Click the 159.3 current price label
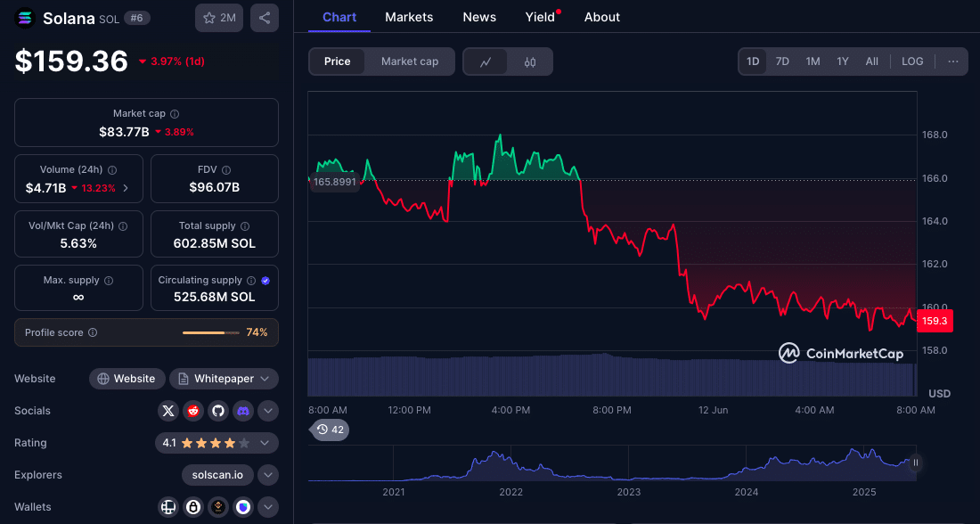The width and height of the screenshot is (980, 524). pos(935,322)
